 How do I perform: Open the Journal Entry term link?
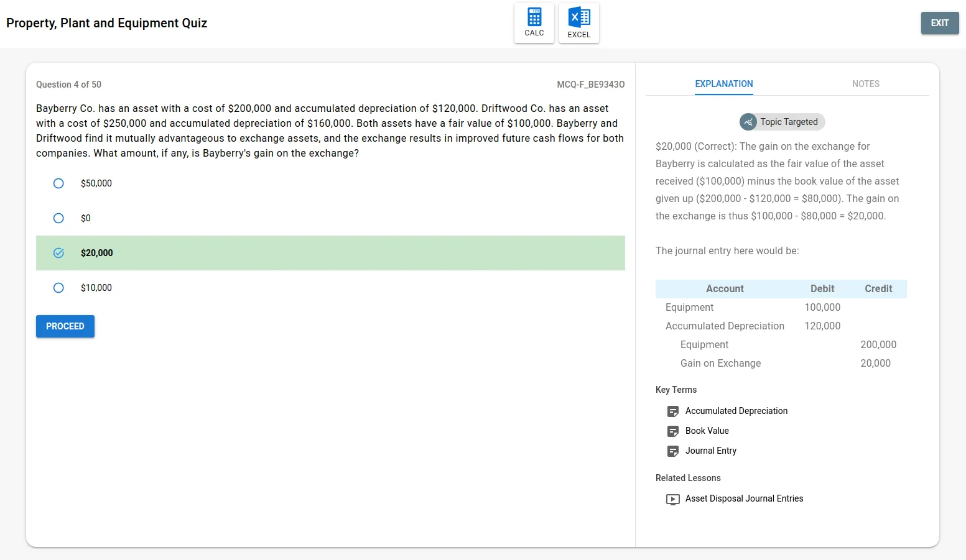click(711, 451)
